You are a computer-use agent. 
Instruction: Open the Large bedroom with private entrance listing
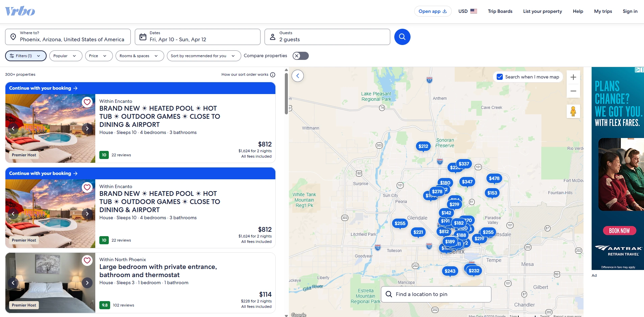point(158,271)
